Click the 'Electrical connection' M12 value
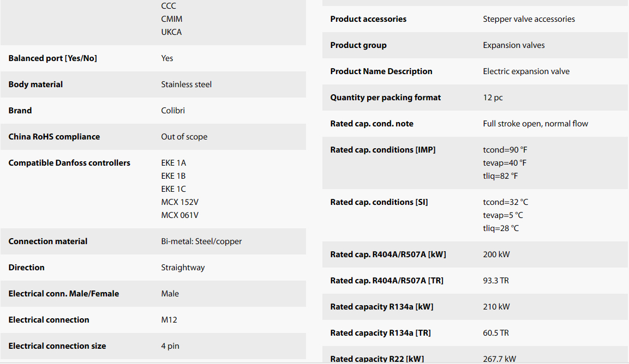 (x=169, y=320)
